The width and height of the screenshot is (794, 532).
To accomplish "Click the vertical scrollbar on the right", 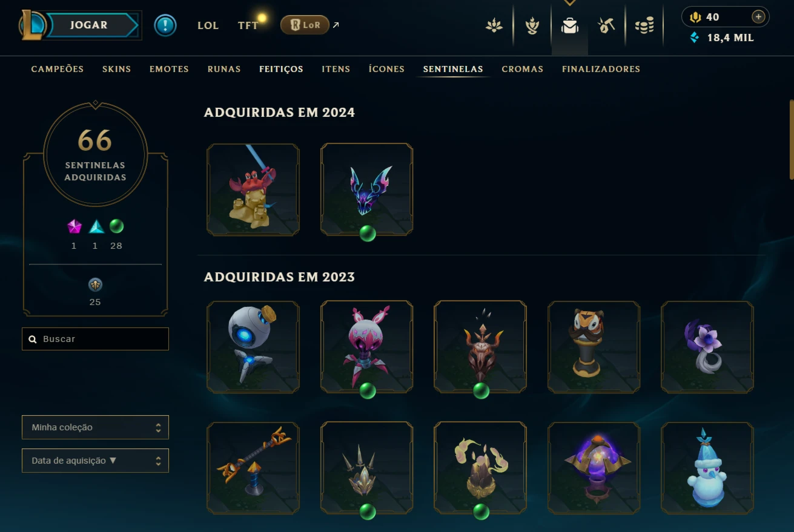I will (791, 139).
